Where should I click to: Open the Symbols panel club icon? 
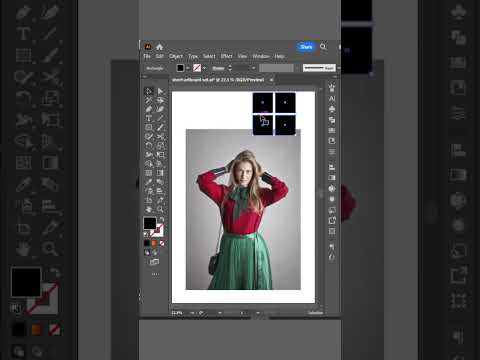332,109
